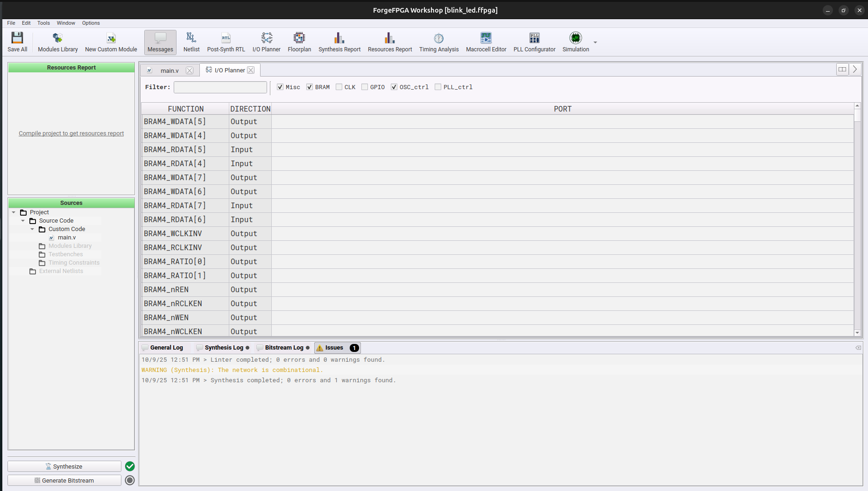868x491 pixels.
Task: Start Simulation from the toolbar
Action: pyautogui.click(x=575, y=42)
